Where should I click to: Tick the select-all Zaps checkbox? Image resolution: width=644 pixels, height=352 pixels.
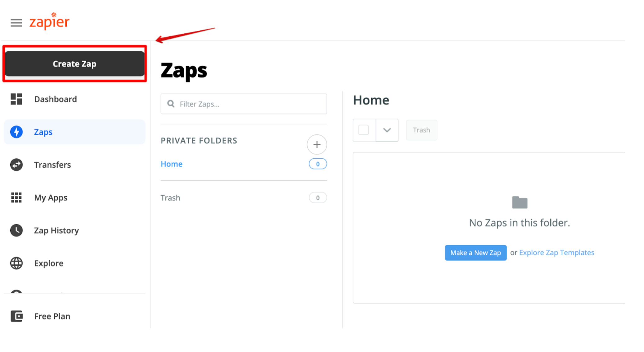[364, 130]
